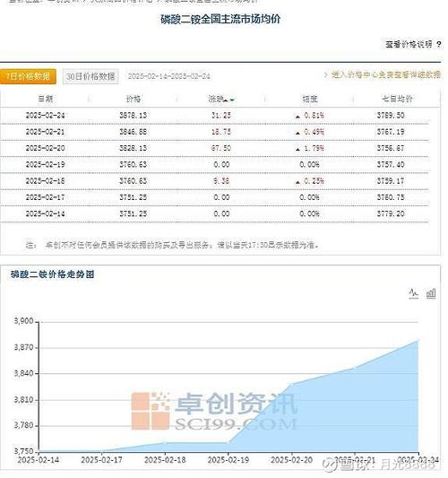The width and height of the screenshot is (448, 478).
Task: Click seven-day average 3779.20
Action: coord(391,213)
